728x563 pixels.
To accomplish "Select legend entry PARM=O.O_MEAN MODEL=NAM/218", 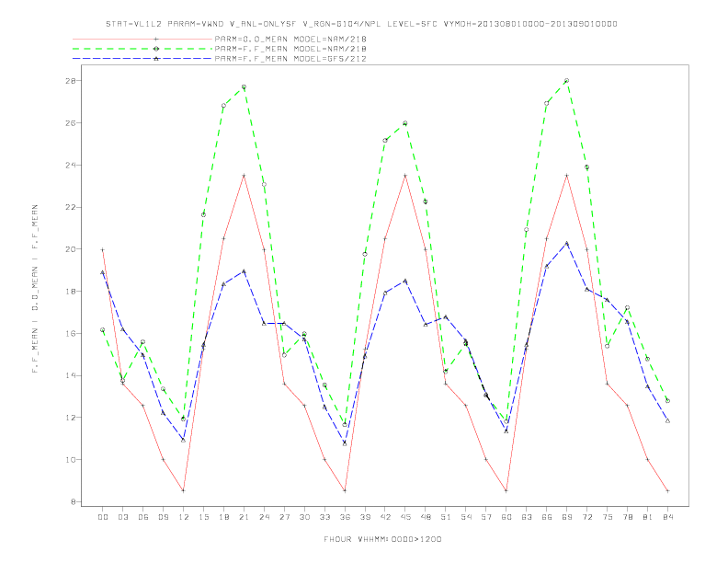I will pos(290,39).
